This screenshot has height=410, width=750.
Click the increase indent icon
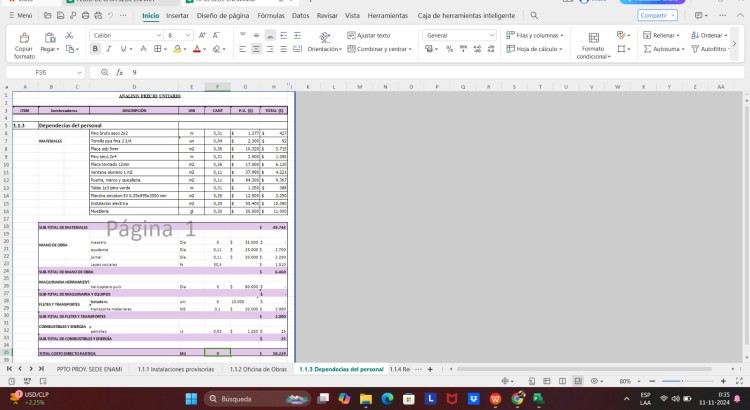(297, 35)
